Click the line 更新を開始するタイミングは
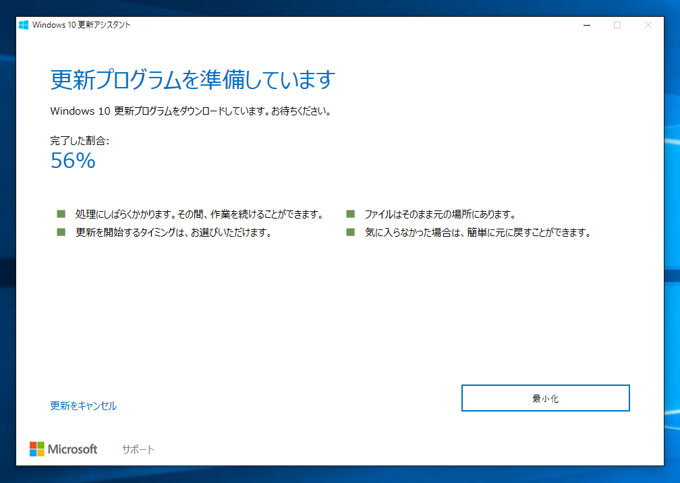 (x=174, y=233)
